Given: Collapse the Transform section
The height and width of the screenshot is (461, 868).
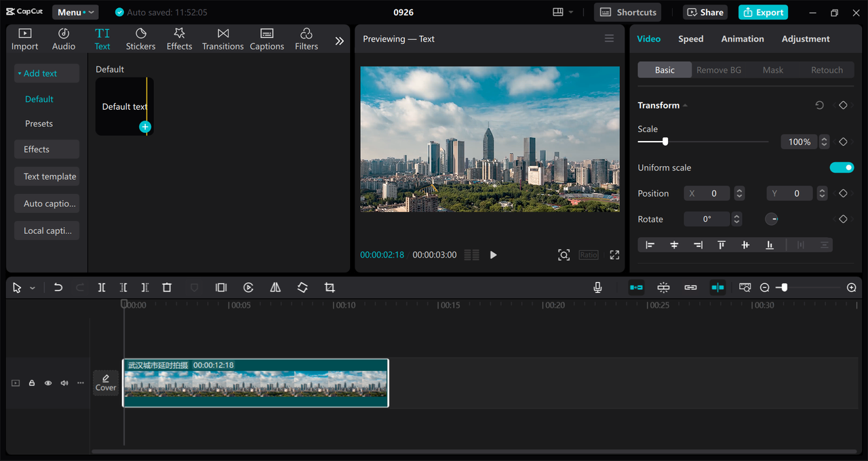Looking at the screenshot, I should pos(685,105).
